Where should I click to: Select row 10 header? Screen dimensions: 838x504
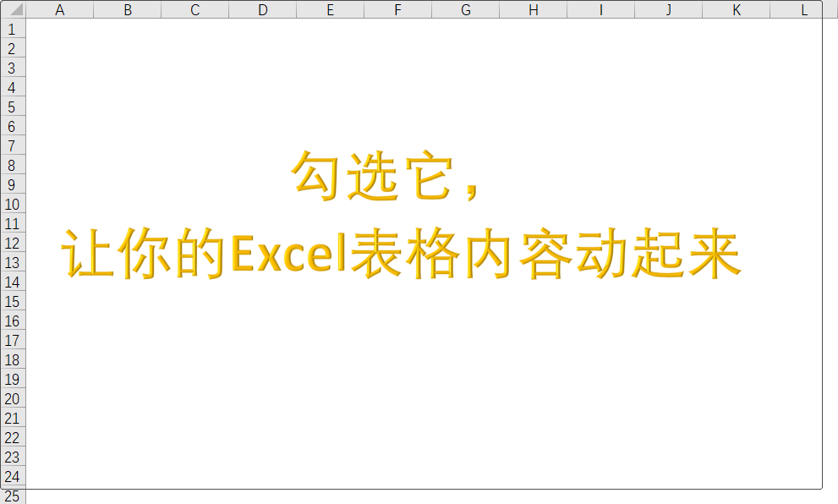click(13, 204)
